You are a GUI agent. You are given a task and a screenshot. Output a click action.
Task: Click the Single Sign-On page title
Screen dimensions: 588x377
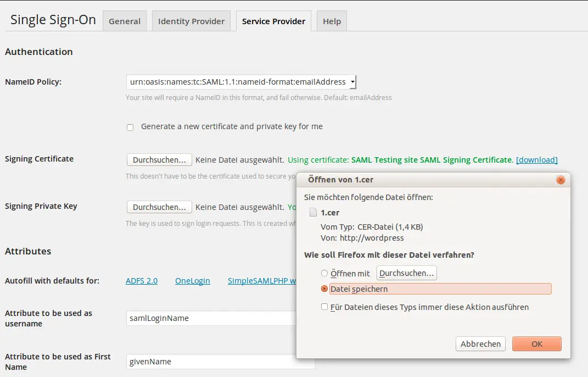53,20
